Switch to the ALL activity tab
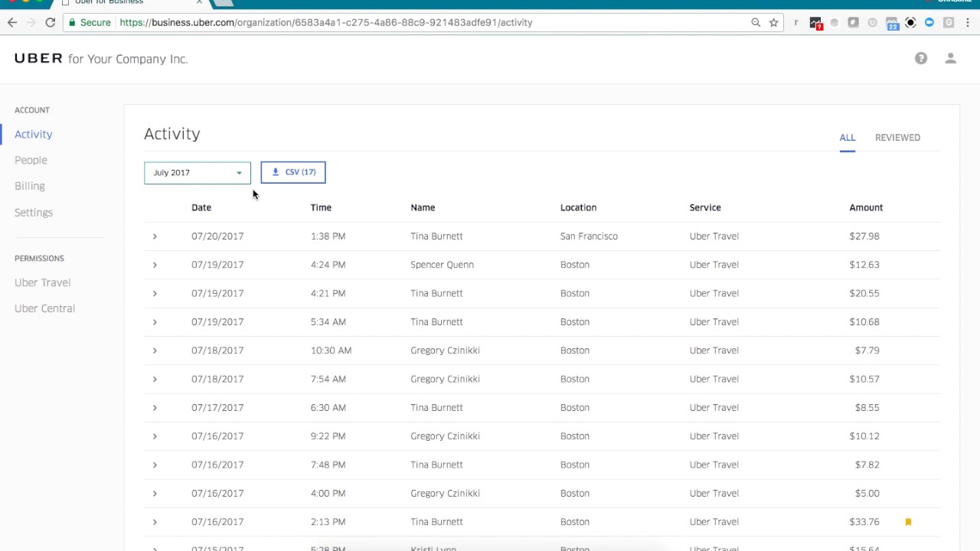 [848, 138]
